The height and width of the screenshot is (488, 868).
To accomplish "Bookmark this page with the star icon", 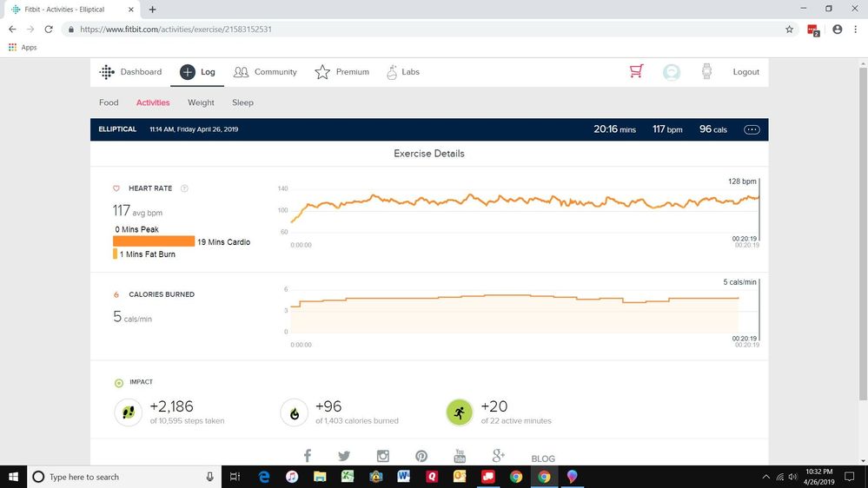I will point(790,30).
